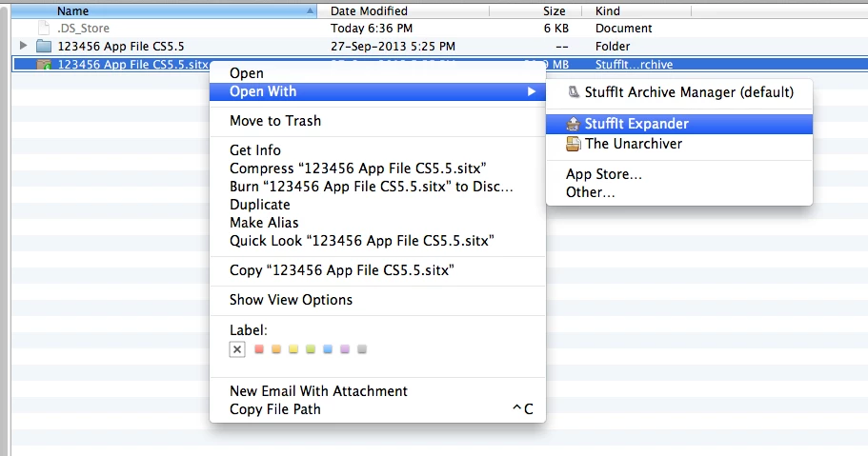Click the .sitx archive file icon
Viewport: 868px width, 456px height.
coord(44,65)
